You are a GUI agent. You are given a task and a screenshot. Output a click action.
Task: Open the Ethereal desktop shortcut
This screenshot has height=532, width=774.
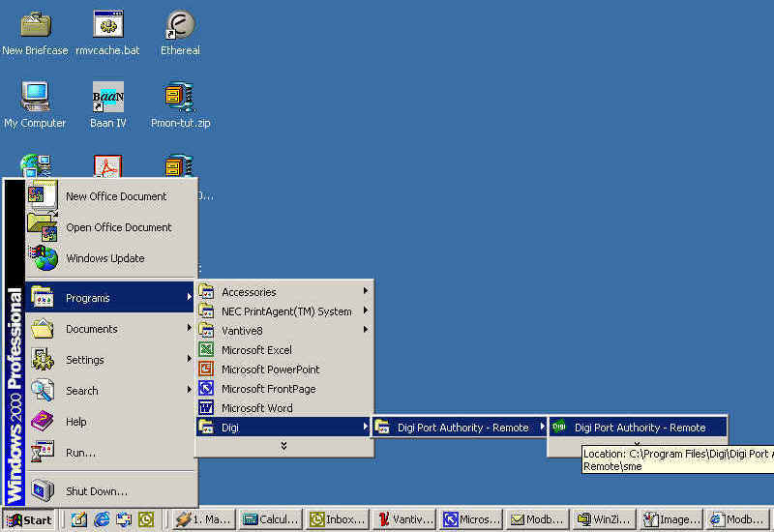pos(179,26)
